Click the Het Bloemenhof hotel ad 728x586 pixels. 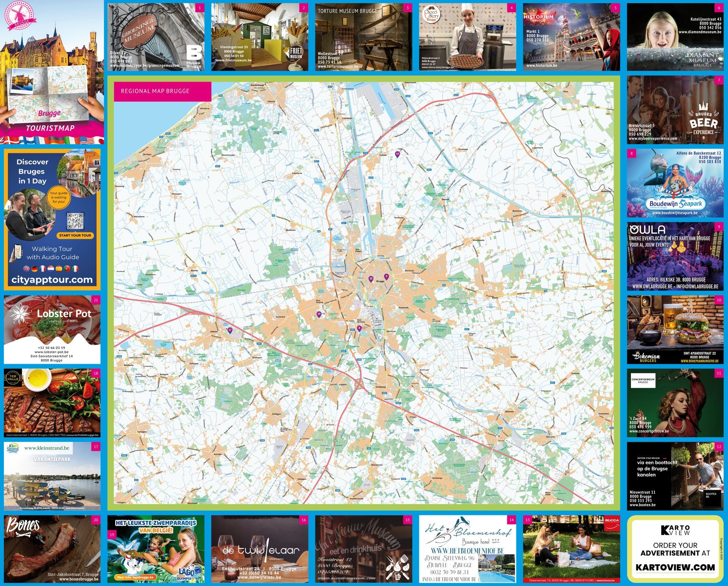pyautogui.click(x=467, y=548)
